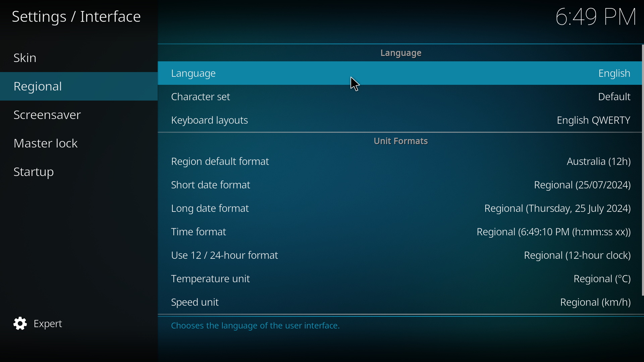Click the Language interface description link
This screenshot has height=362, width=644.
pyautogui.click(x=256, y=325)
